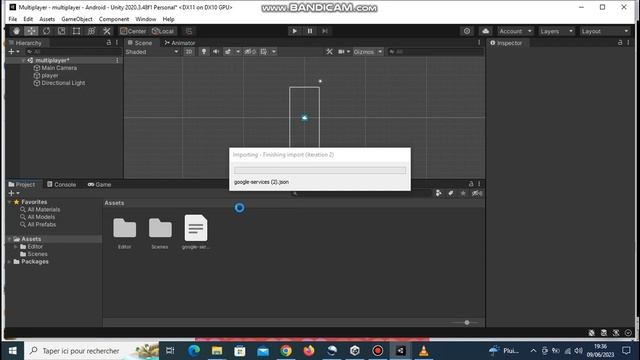Click the Scene view search field
This screenshot has height=360, width=640.
point(435,52)
